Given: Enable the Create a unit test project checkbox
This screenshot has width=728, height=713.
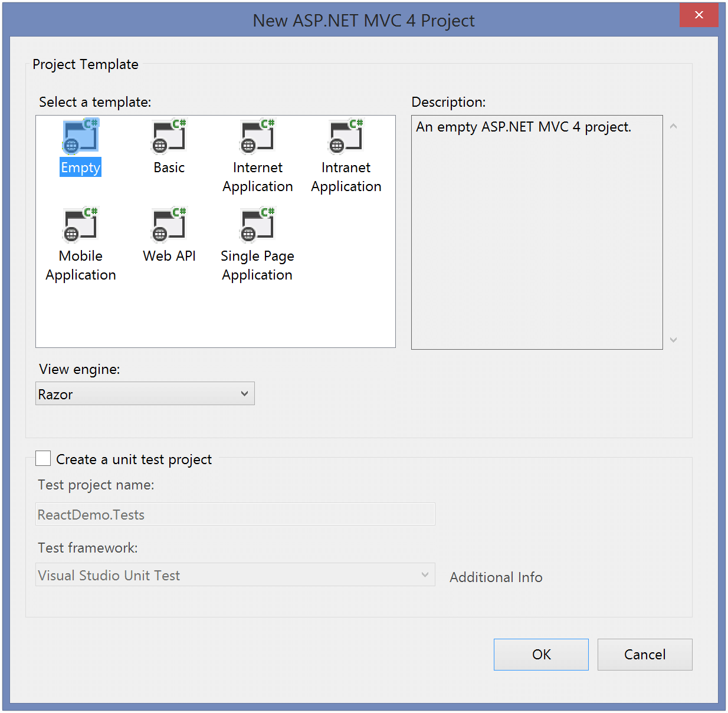Looking at the screenshot, I should [x=43, y=458].
